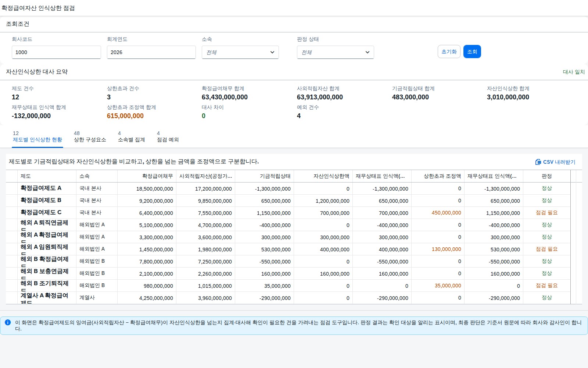Click the 자산인식상한 합계 value 3,010,000,000
Screen dimensions: 588x368
coord(508,97)
